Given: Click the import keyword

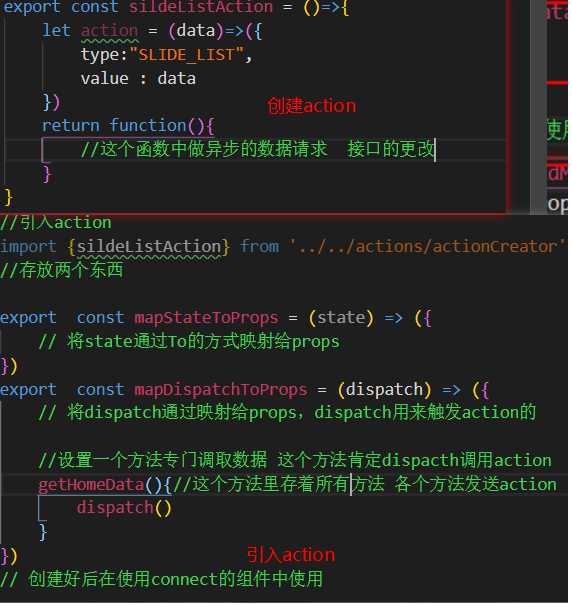Looking at the screenshot, I should (28, 247).
